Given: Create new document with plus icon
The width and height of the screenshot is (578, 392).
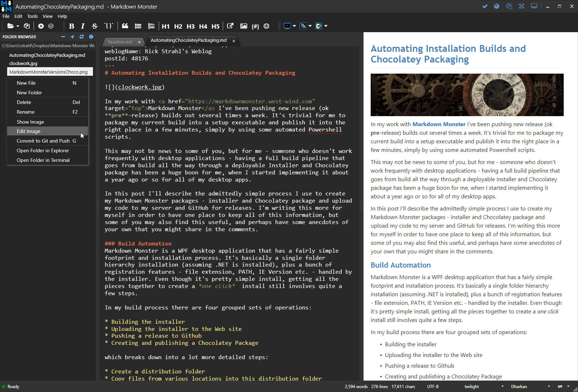Looking at the screenshot, I should [41, 26].
